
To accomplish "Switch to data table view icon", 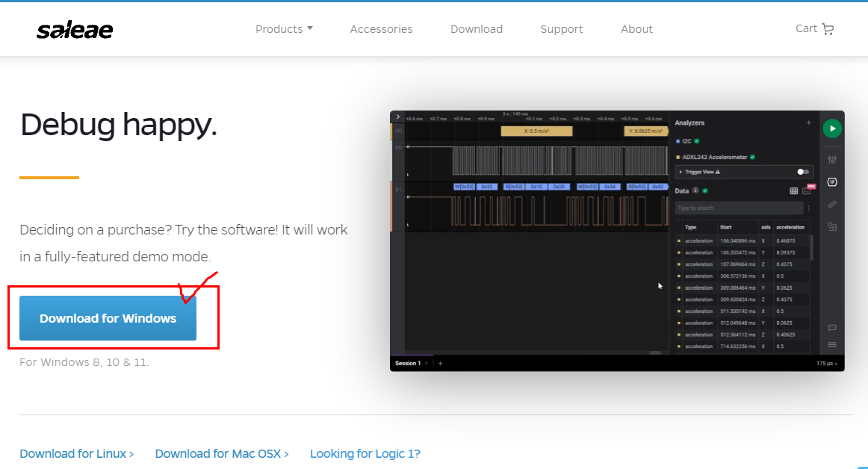I will (x=793, y=191).
